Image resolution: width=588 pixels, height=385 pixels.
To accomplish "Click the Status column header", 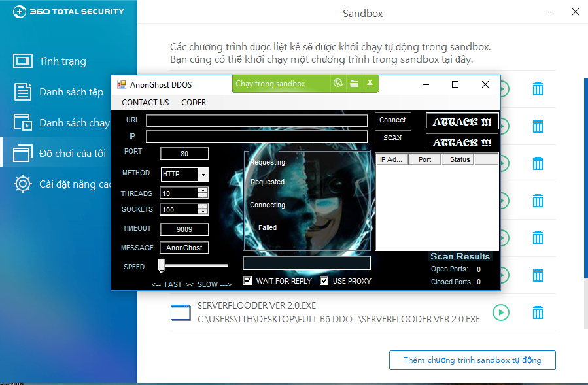I will (x=458, y=159).
